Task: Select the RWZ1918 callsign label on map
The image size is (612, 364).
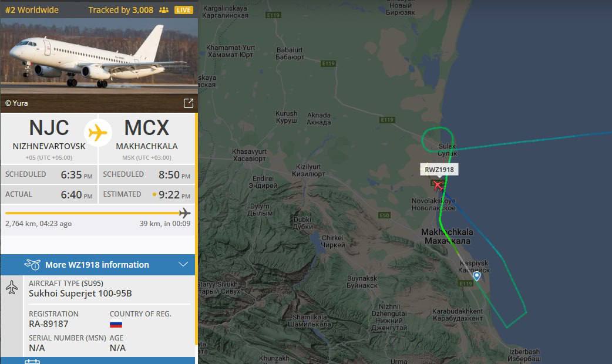Action: coord(439,170)
